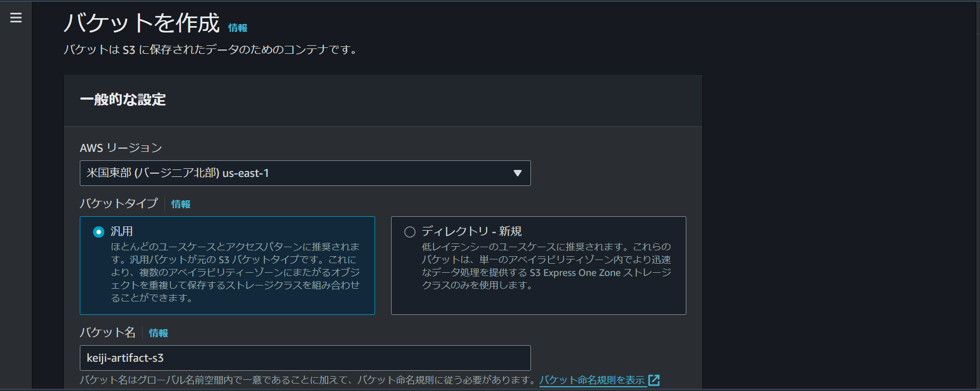Click the ディレクトリ bucket description text
The image size is (980, 391).
pyautogui.click(x=546, y=266)
